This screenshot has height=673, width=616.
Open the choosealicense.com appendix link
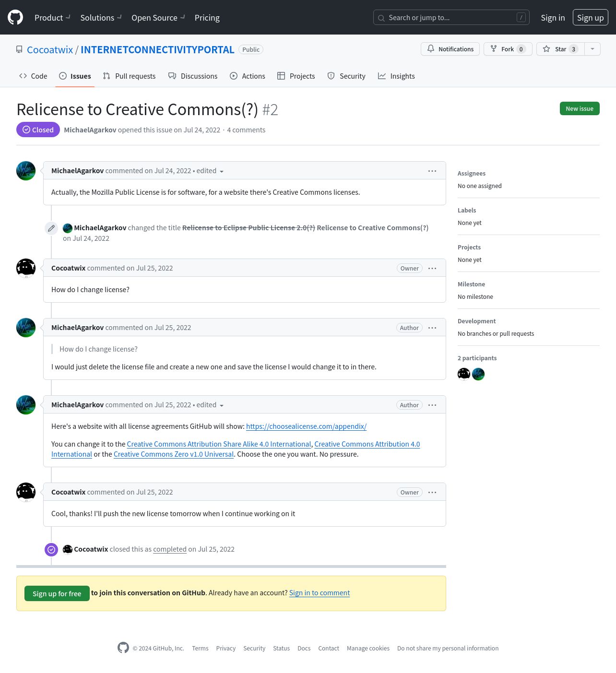click(x=306, y=426)
